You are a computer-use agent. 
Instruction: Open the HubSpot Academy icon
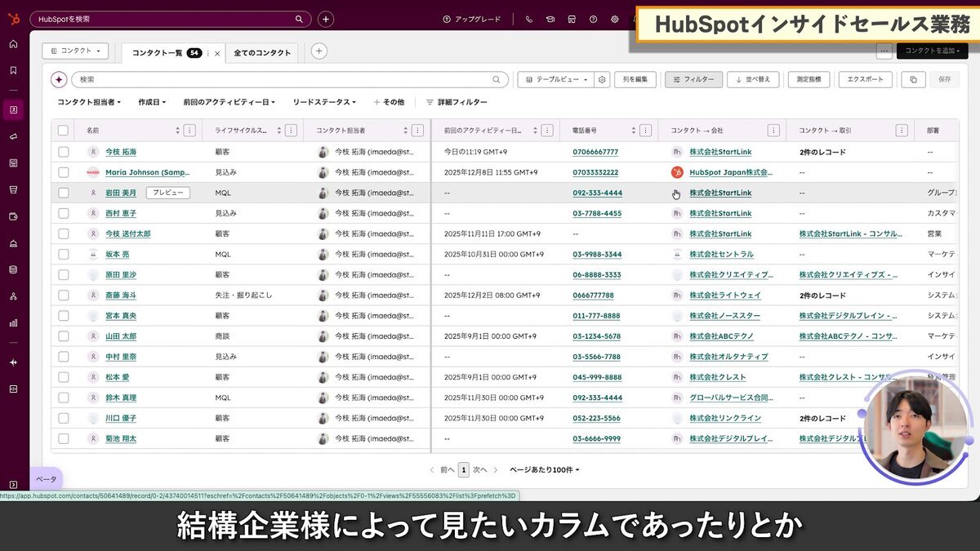[550, 20]
